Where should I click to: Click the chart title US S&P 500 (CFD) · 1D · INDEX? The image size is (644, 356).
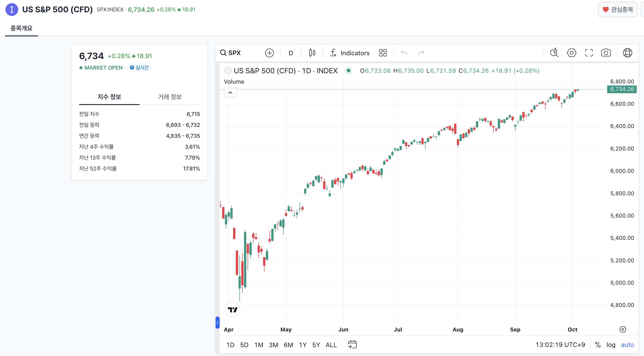(285, 71)
